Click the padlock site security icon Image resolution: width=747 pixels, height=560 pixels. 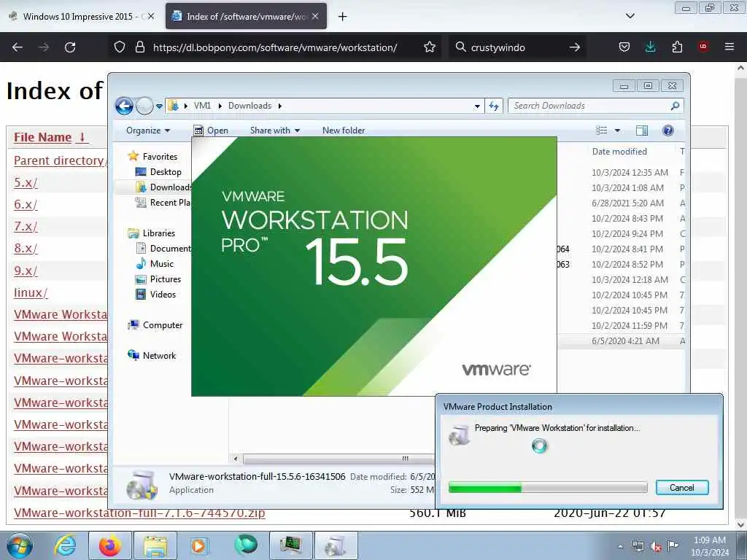pos(139,47)
